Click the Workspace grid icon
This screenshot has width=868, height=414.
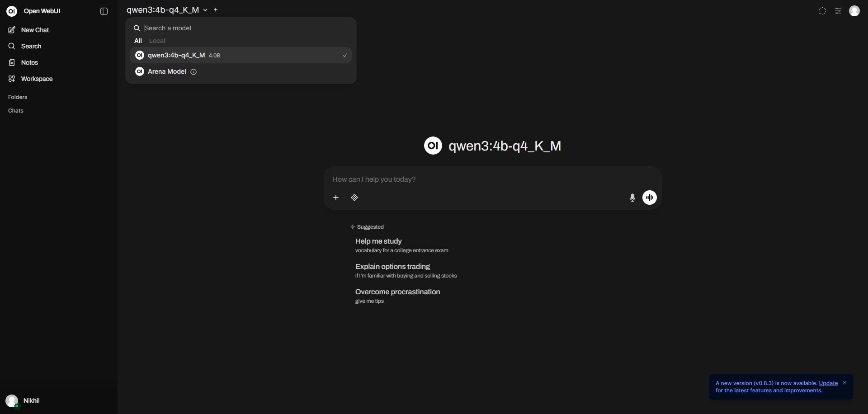[x=12, y=79]
